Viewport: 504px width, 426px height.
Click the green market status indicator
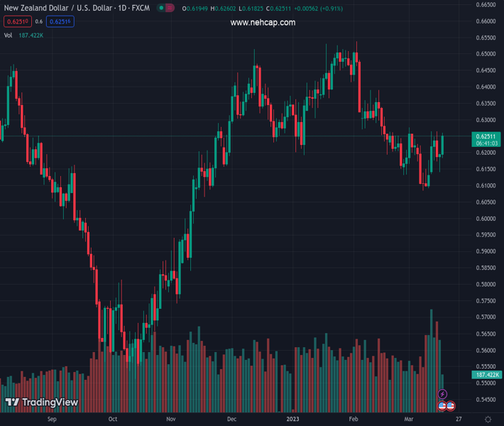coord(162,9)
